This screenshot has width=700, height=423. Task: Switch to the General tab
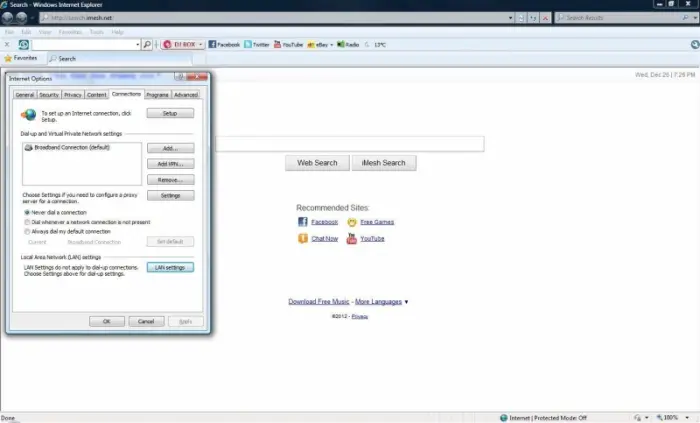25,95
